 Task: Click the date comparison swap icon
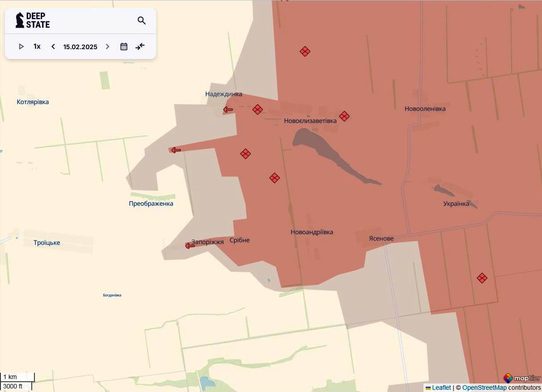pos(140,46)
